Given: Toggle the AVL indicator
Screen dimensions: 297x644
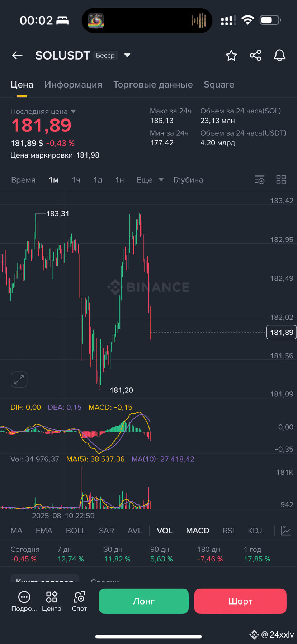Looking at the screenshot, I should [x=135, y=531].
